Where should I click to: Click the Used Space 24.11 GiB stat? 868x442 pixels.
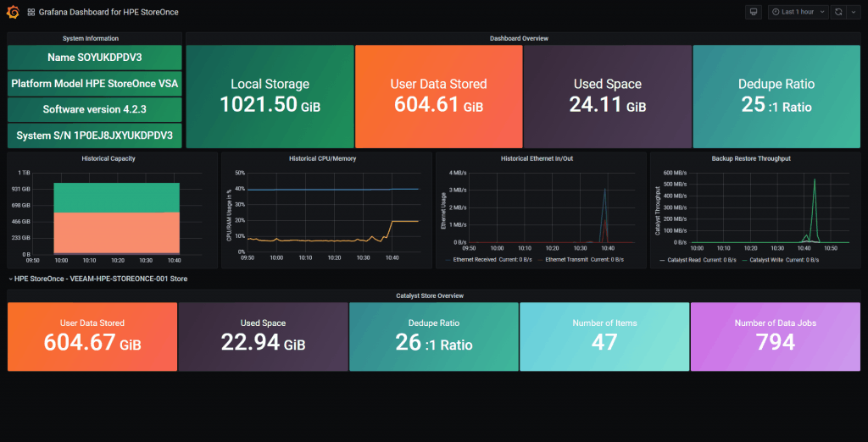point(607,97)
